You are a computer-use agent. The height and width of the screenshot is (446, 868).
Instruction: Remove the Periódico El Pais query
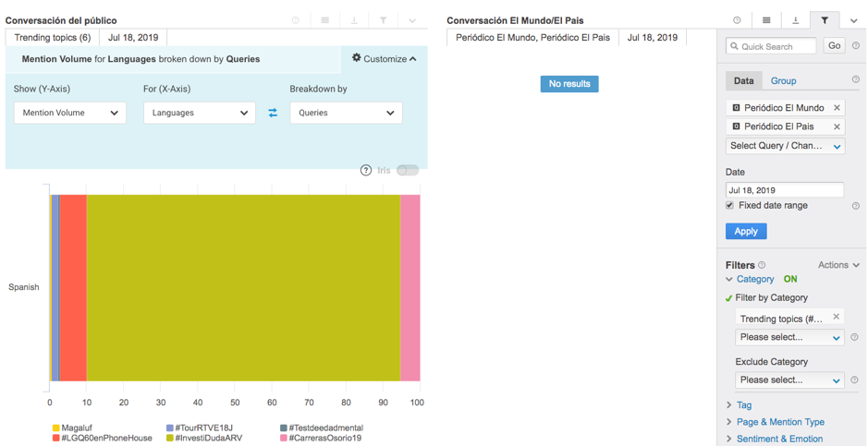point(837,127)
